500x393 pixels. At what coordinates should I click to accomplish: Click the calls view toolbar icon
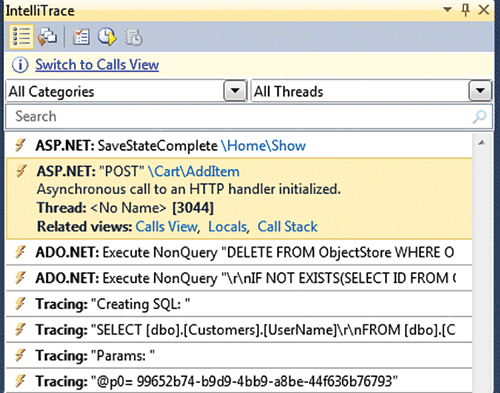point(47,37)
